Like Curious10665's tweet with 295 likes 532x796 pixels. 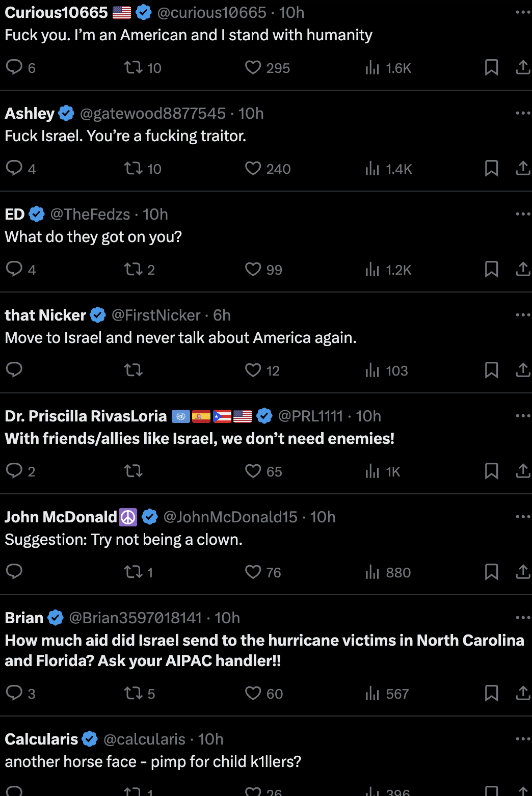[253, 67]
